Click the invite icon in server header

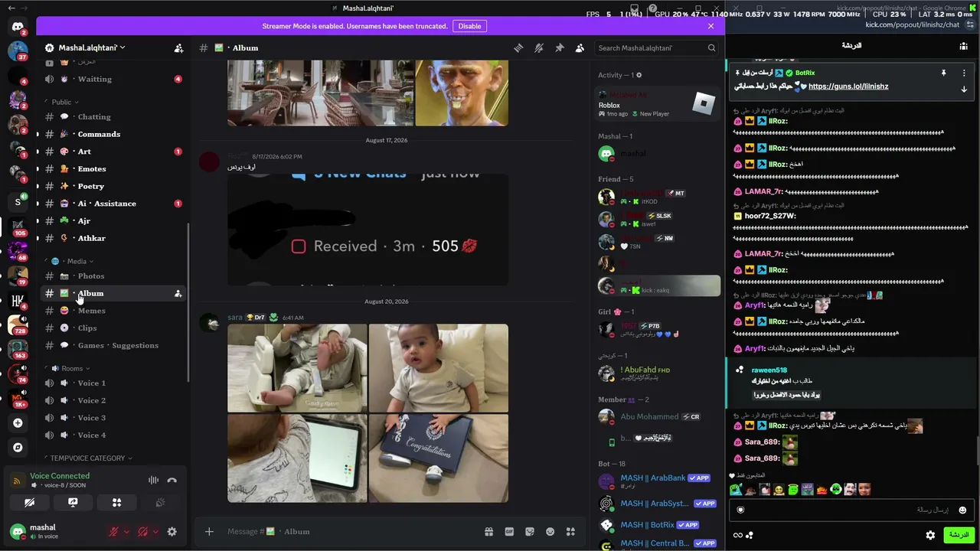tap(178, 47)
